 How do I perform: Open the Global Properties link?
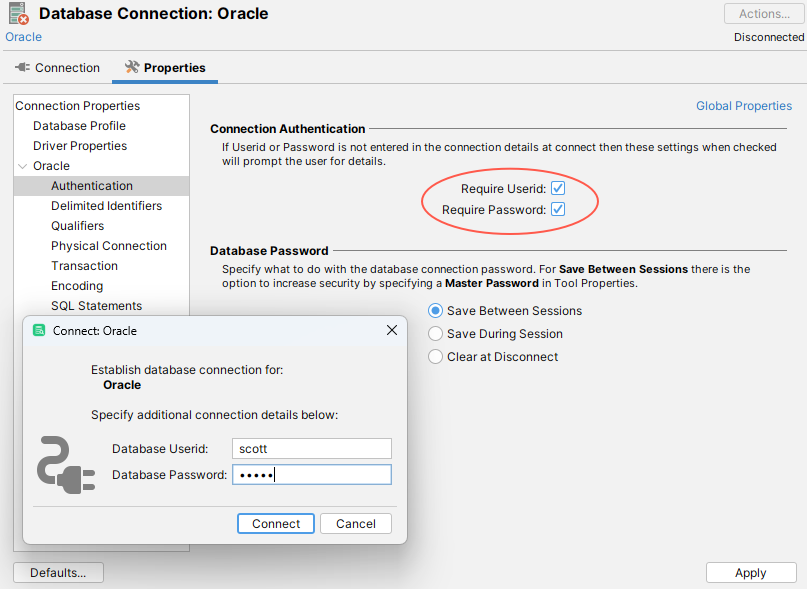click(x=744, y=105)
